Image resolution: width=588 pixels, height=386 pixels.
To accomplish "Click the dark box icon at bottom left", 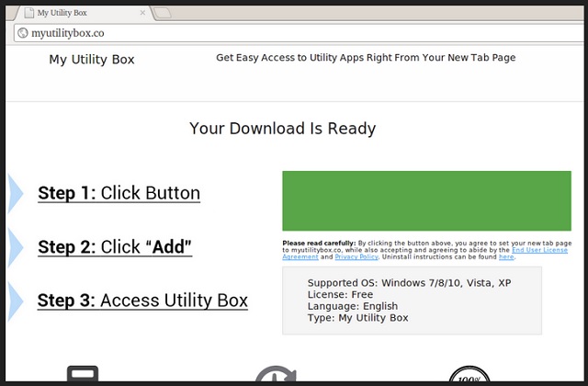I will (x=83, y=374).
